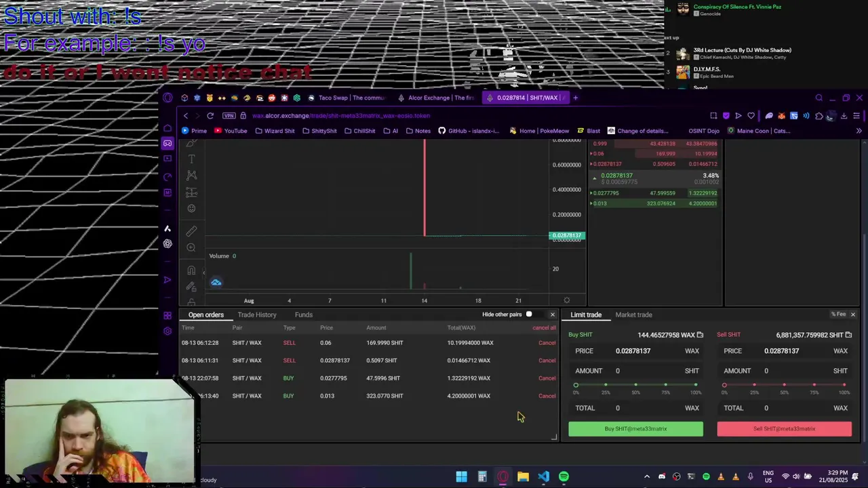
Task: Open Calculator from the taskbar
Action: click(482, 476)
